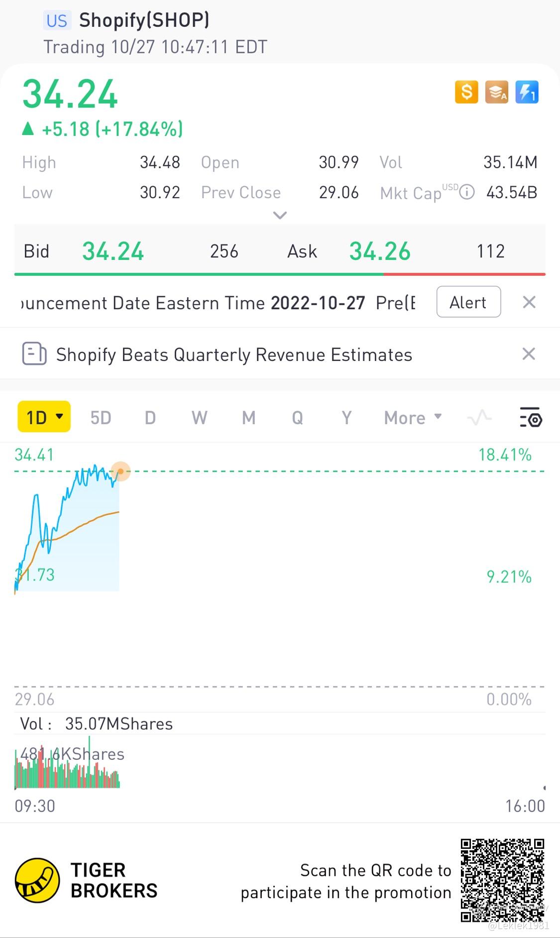
Task: Open Shopify Beats Quarterly Revenue Estimates headline
Action: click(234, 354)
